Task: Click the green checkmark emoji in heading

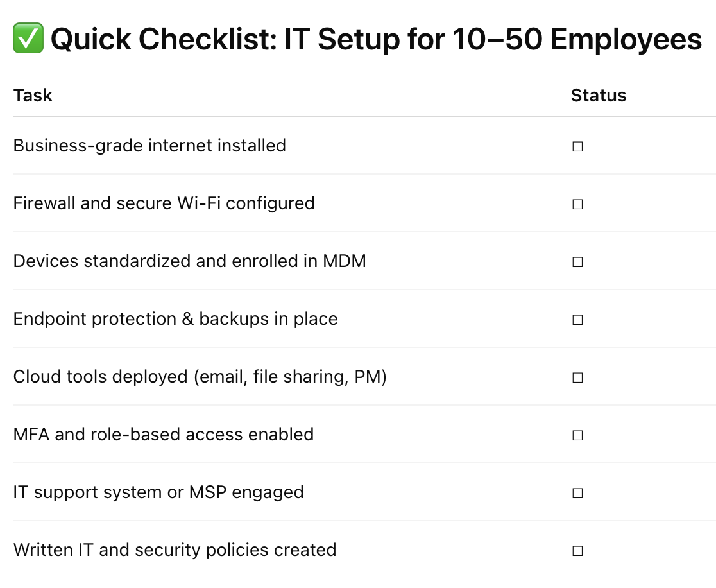Action: (28, 39)
